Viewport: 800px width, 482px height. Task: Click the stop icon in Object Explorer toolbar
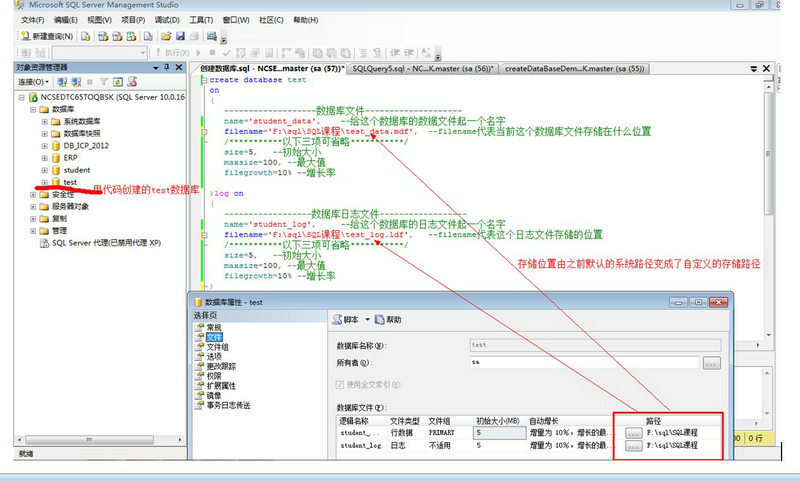(90, 82)
